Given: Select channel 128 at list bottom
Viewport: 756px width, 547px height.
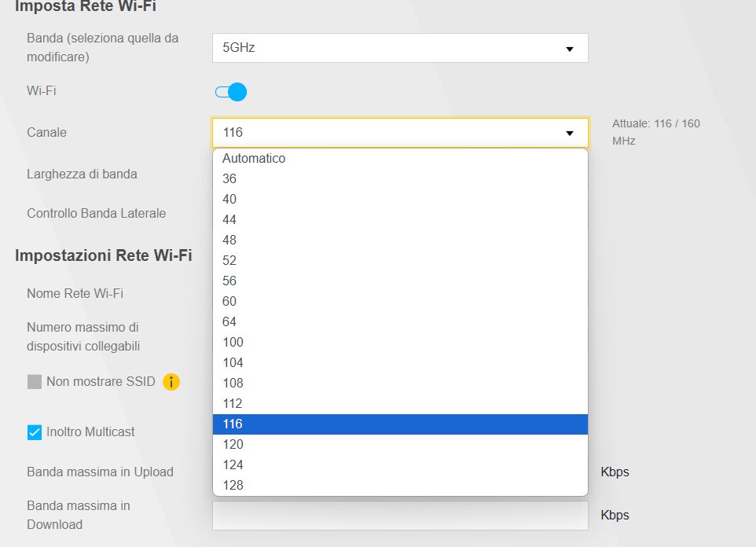Looking at the screenshot, I should (x=399, y=485).
